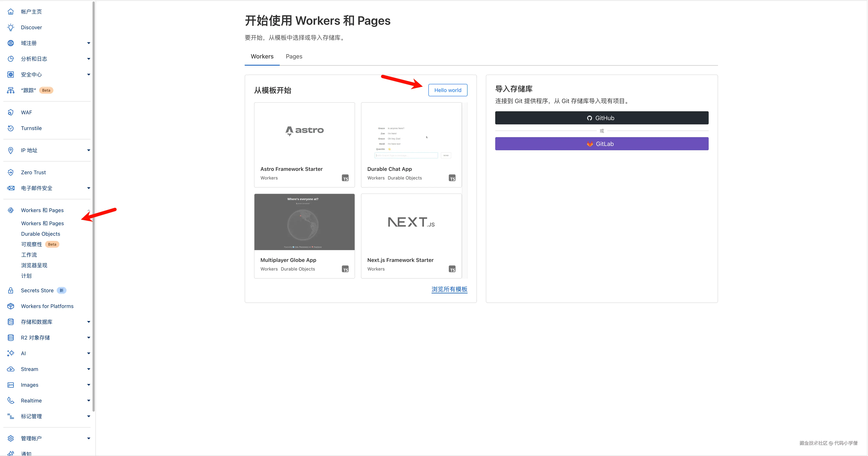Click the Hello world button

pos(447,90)
